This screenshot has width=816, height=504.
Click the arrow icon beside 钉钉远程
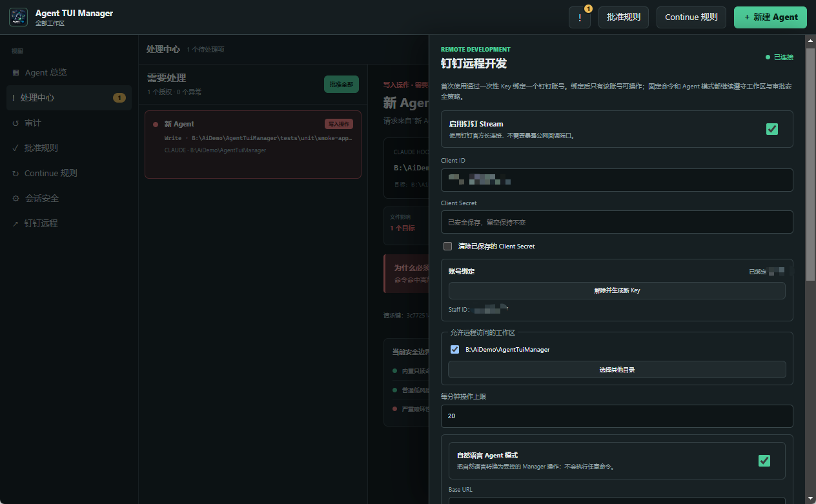15,223
